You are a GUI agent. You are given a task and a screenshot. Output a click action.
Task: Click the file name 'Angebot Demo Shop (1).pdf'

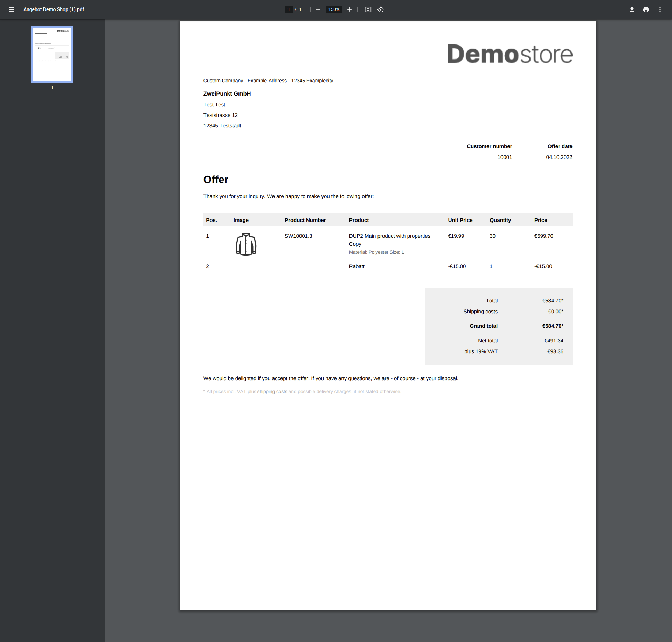pyautogui.click(x=54, y=9)
